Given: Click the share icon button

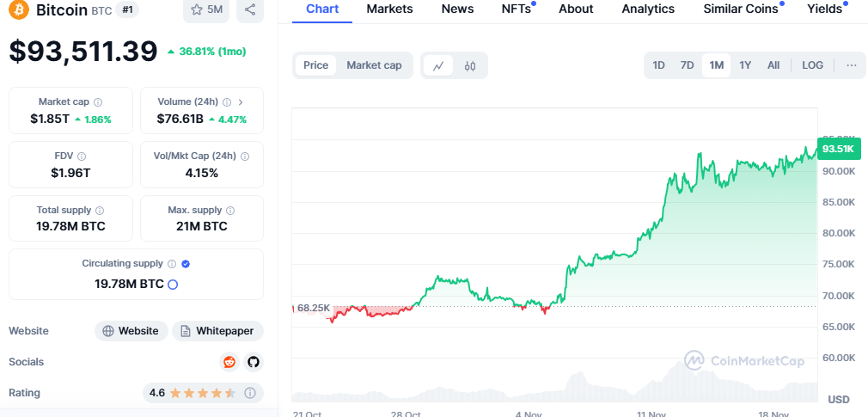Looking at the screenshot, I should pos(250,9).
